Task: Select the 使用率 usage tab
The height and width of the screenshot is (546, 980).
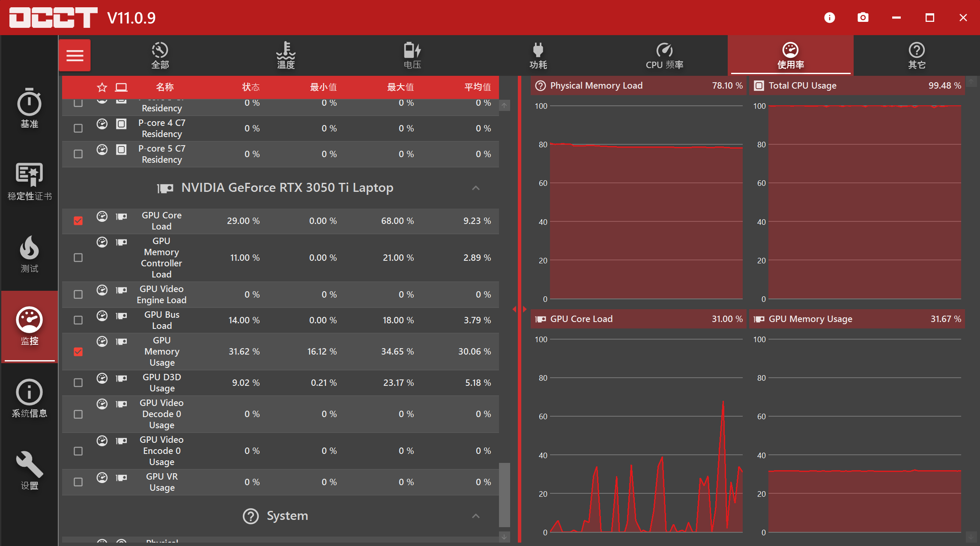Action: click(x=790, y=56)
